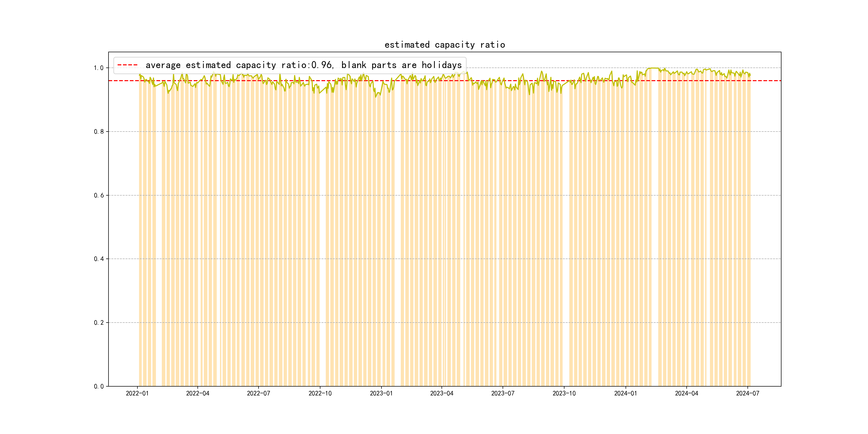The height and width of the screenshot is (434, 868).
Task: Click the red dashed legend line sample
Action: pos(127,65)
